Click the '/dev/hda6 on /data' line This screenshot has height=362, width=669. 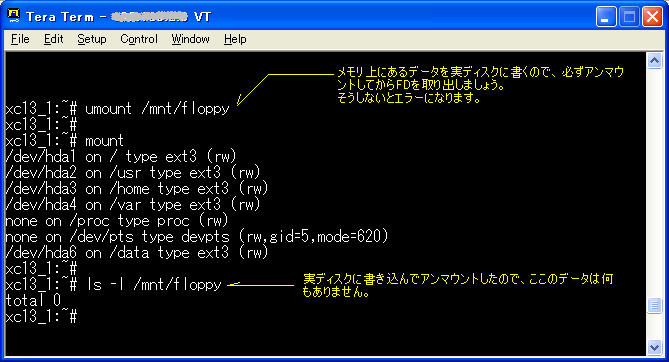click(x=137, y=253)
